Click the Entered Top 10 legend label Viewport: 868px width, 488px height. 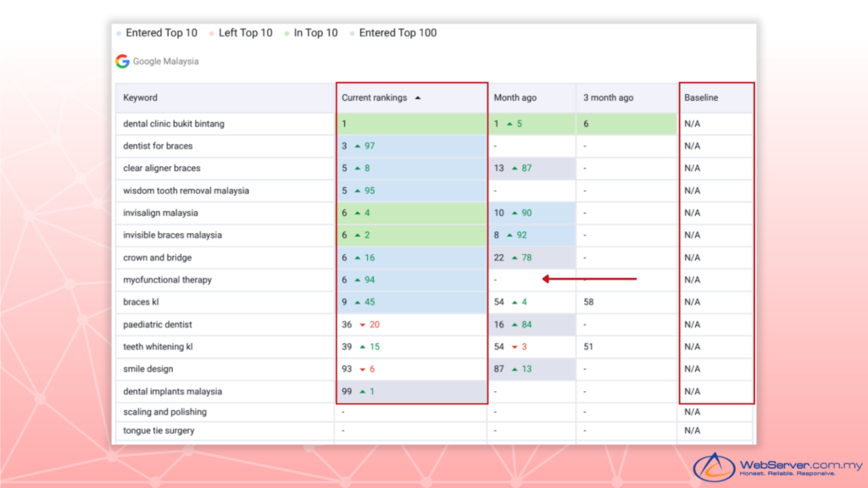coord(161,33)
